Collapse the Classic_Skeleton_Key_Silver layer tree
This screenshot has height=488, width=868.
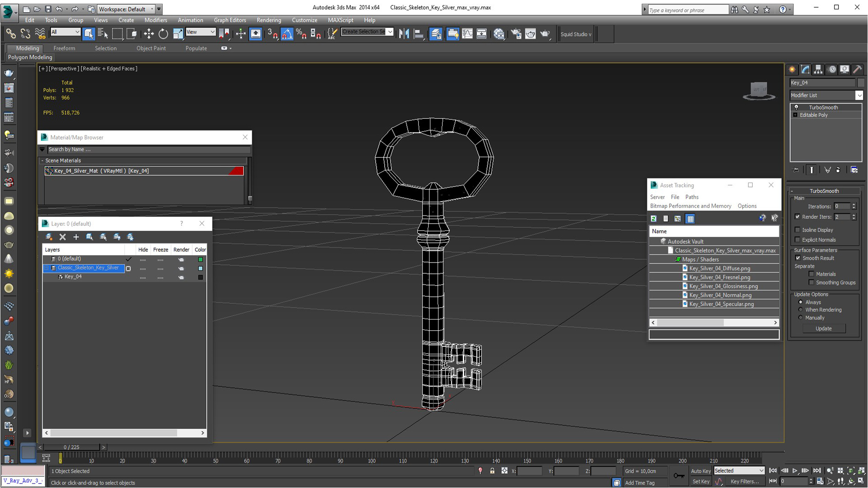(46, 268)
